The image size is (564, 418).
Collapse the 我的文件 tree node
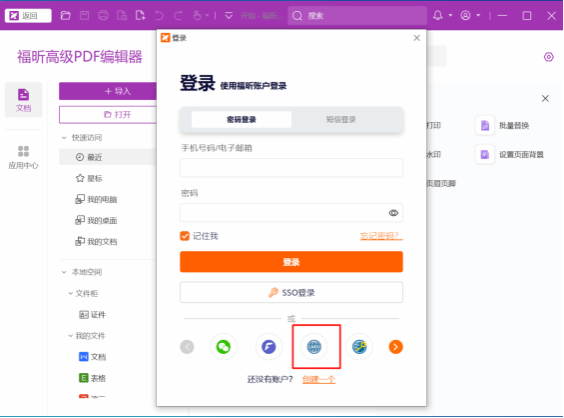(71, 336)
